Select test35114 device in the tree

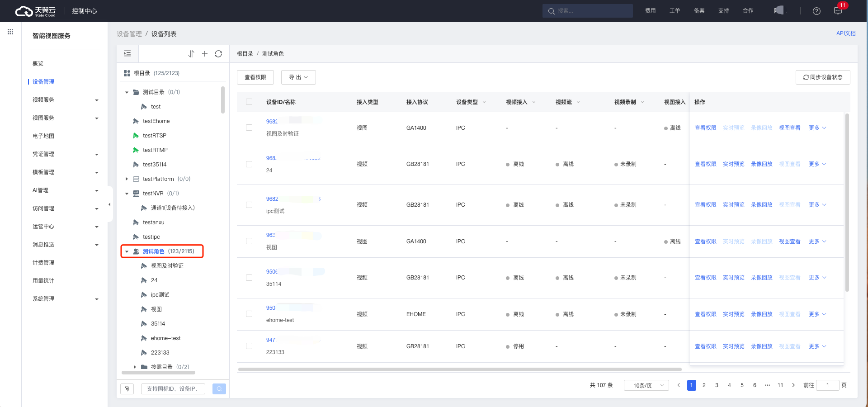click(x=155, y=165)
